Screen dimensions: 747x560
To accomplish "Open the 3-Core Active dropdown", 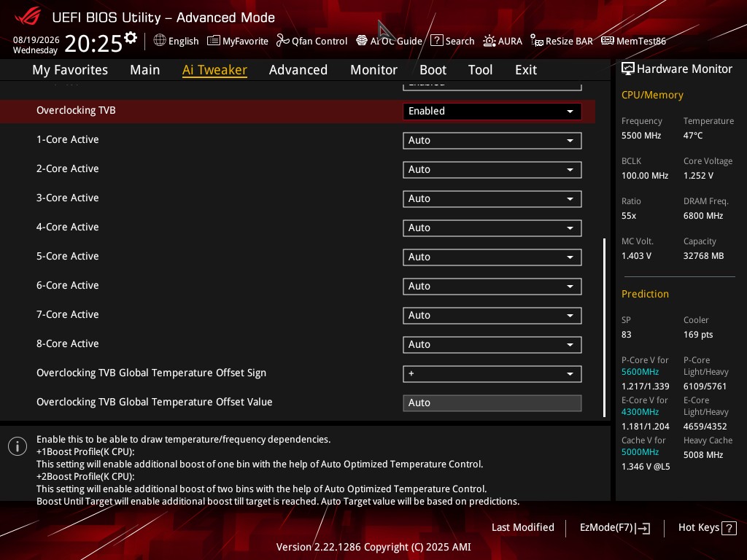I will [x=492, y=198].
